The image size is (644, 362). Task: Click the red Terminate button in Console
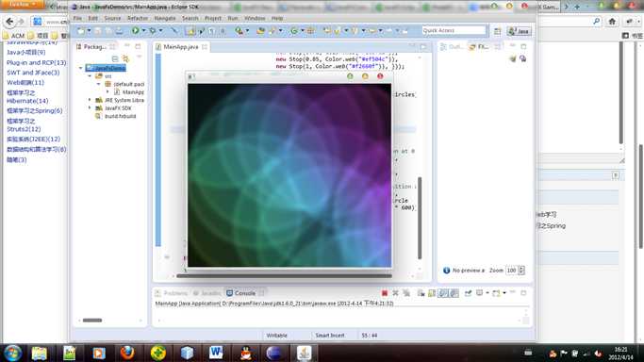pyautogui.click(x=385, y=293)
